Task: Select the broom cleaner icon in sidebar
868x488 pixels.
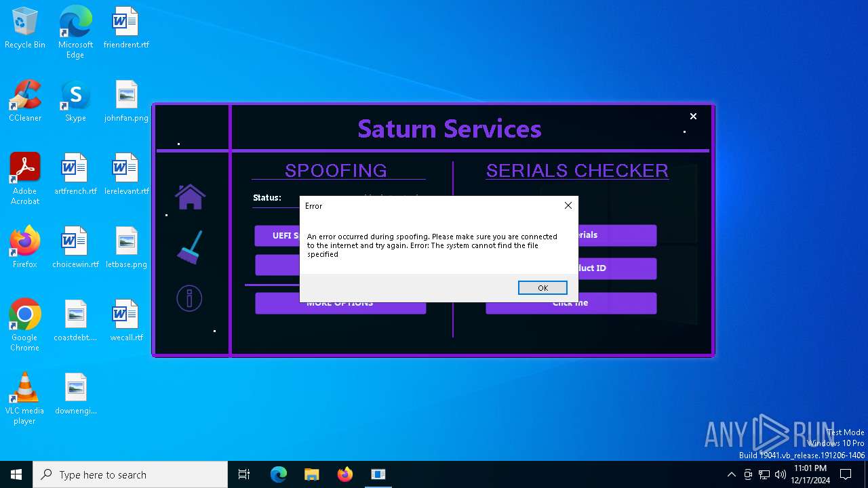Action: click(x=189, y=247)
